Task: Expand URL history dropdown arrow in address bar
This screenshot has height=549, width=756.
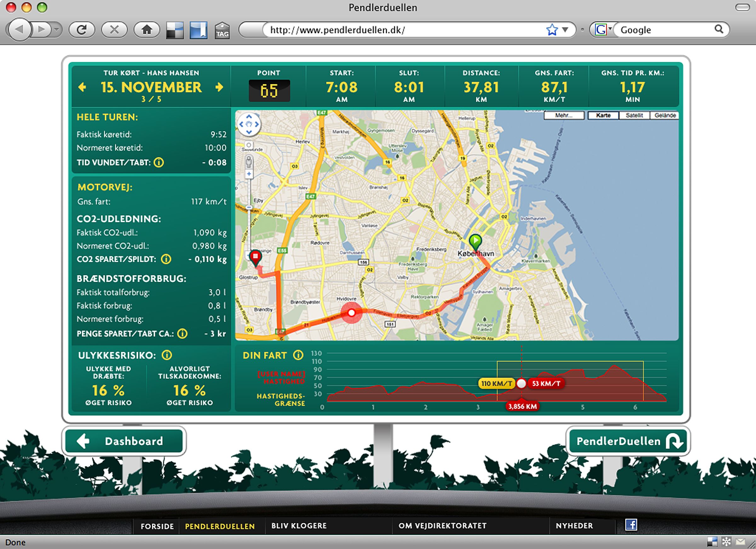Action: [x=565, y=30]
